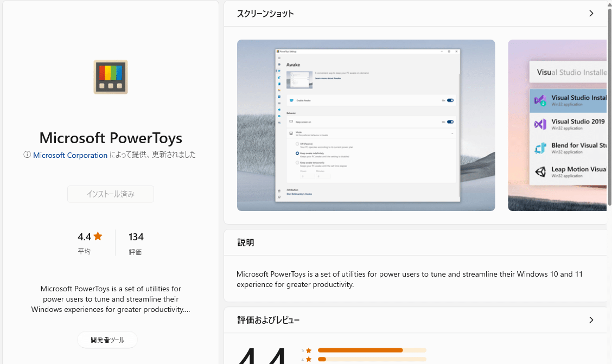The width and height of the screenshot is (612, 364).
Task: Click the 5-star row star icon
Action: [x=309, y=350]
